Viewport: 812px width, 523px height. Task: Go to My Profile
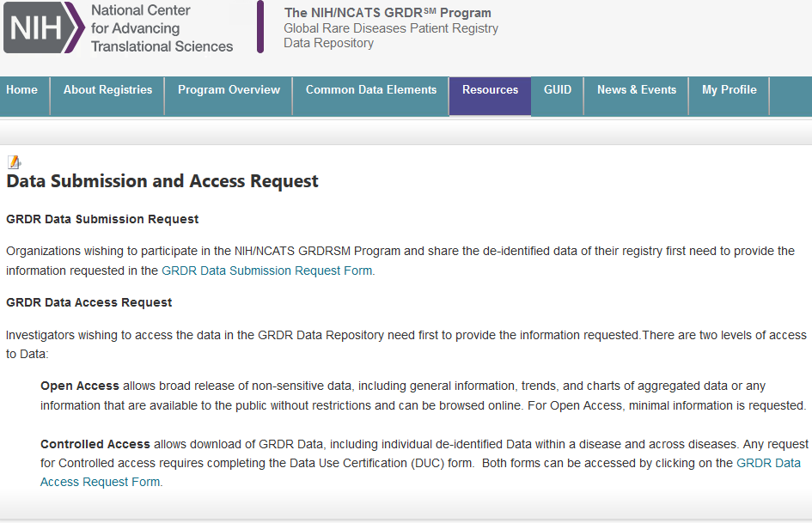730,89
